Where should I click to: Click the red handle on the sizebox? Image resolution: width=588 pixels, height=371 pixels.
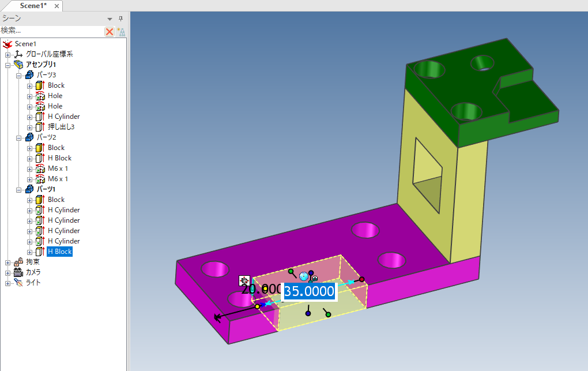click(362, 279)
